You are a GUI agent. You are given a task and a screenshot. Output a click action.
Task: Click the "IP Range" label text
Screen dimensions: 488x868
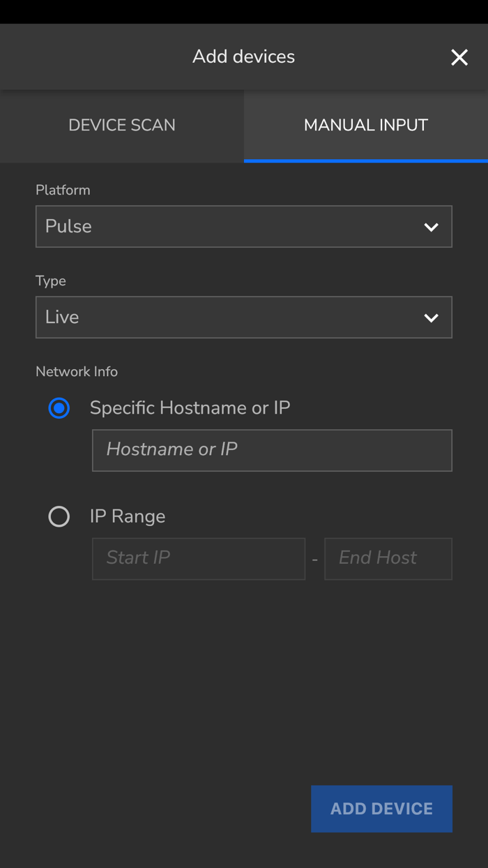(128, 517)
